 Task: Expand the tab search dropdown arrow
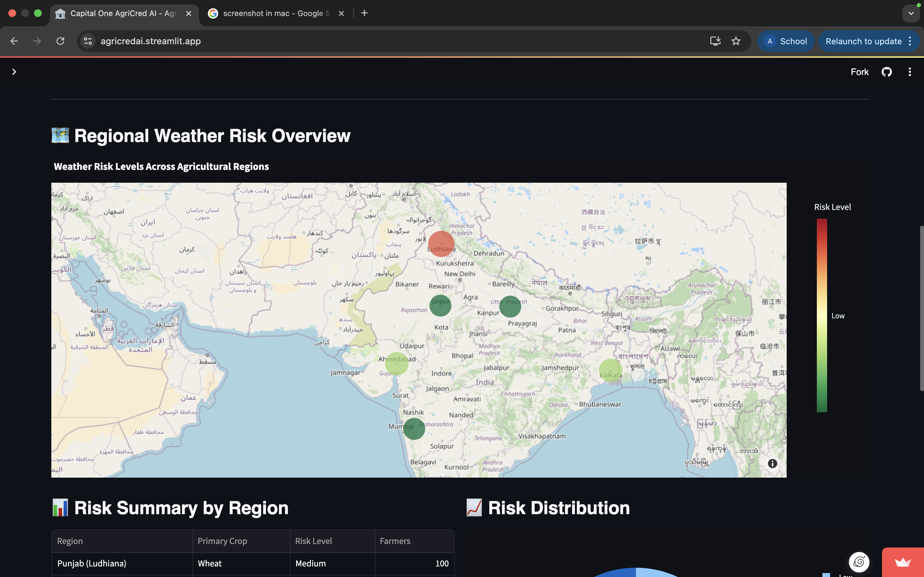(x=911, y=13)
